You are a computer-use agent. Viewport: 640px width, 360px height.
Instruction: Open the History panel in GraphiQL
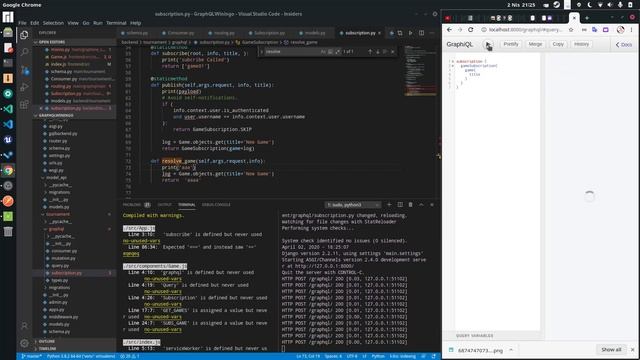[581, 44]
